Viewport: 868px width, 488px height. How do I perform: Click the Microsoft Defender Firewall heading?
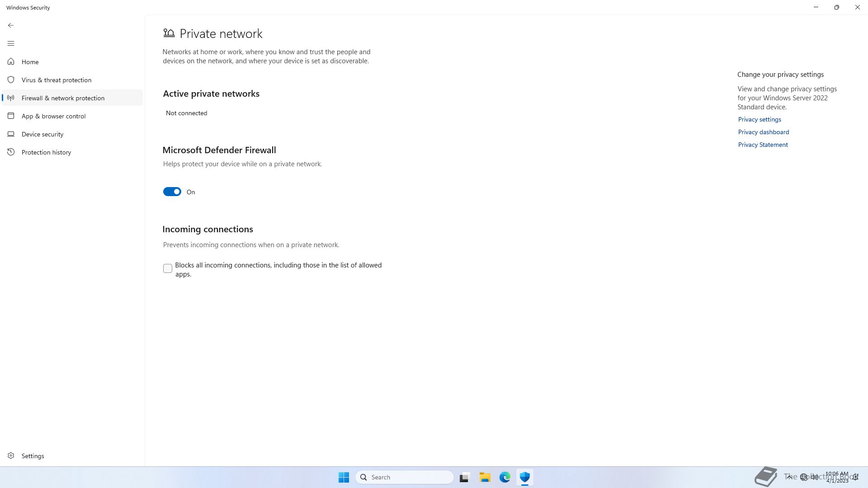click(219, 150)
